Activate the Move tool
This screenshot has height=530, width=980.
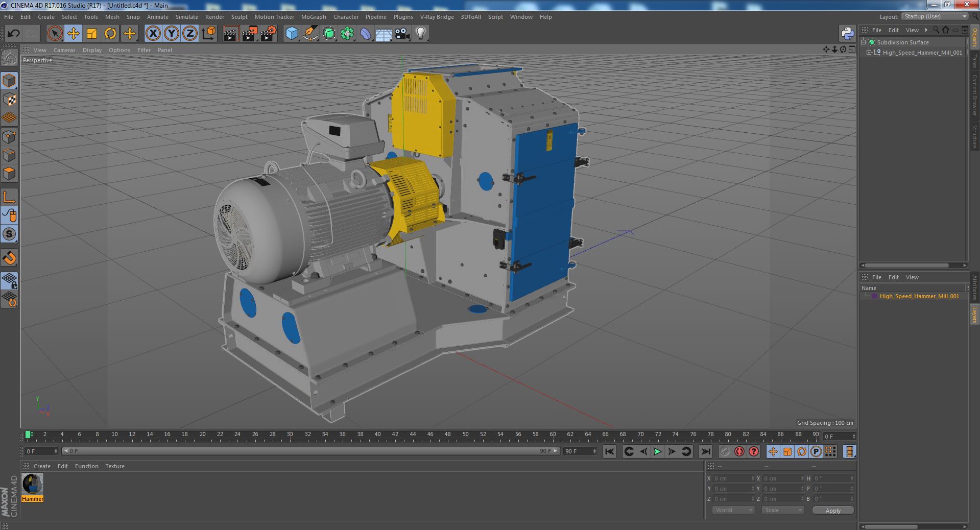(73, 34)
